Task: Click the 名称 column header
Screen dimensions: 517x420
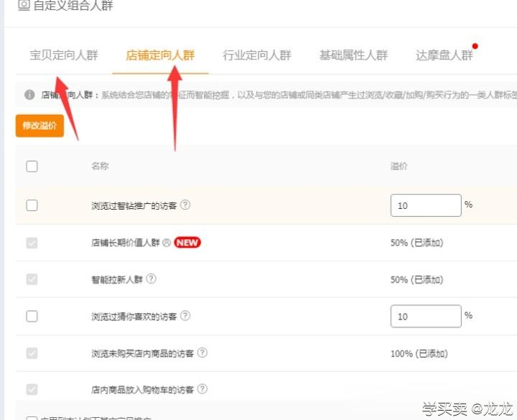Action: [x=100, y=166]
